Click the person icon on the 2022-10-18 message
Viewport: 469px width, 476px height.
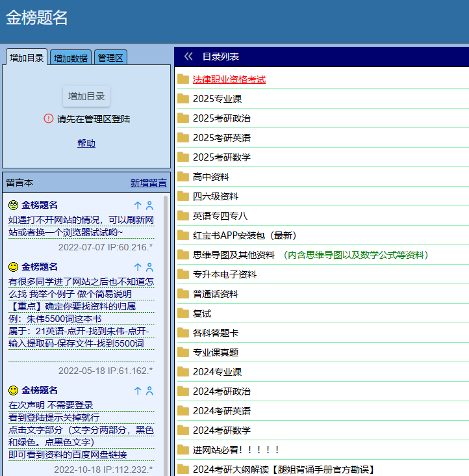coord(149,391)
